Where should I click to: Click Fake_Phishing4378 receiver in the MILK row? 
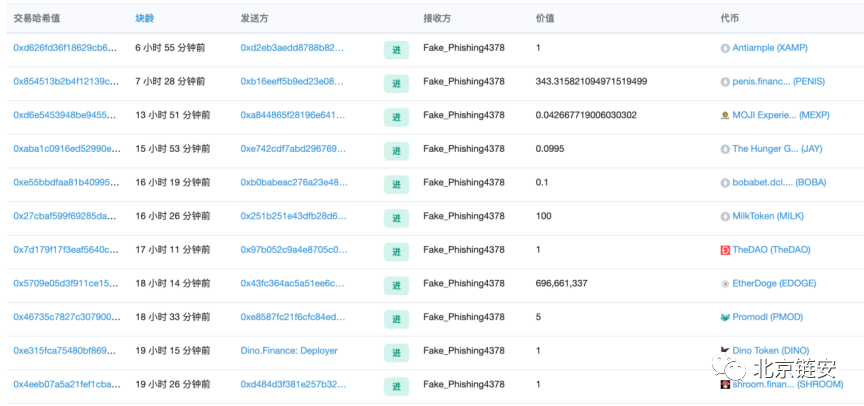click(463, 216)
